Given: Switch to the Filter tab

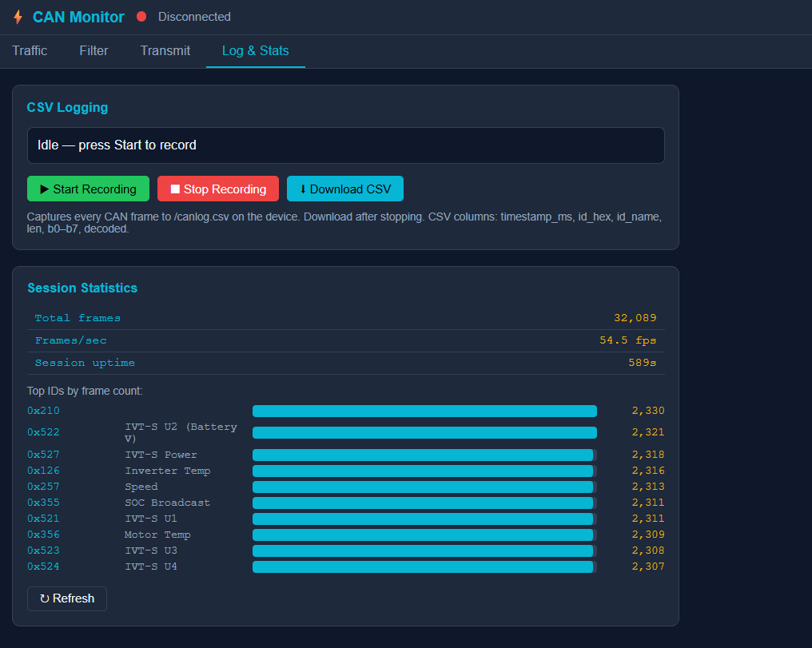Looking at the screenshot, I should point(94,50).
